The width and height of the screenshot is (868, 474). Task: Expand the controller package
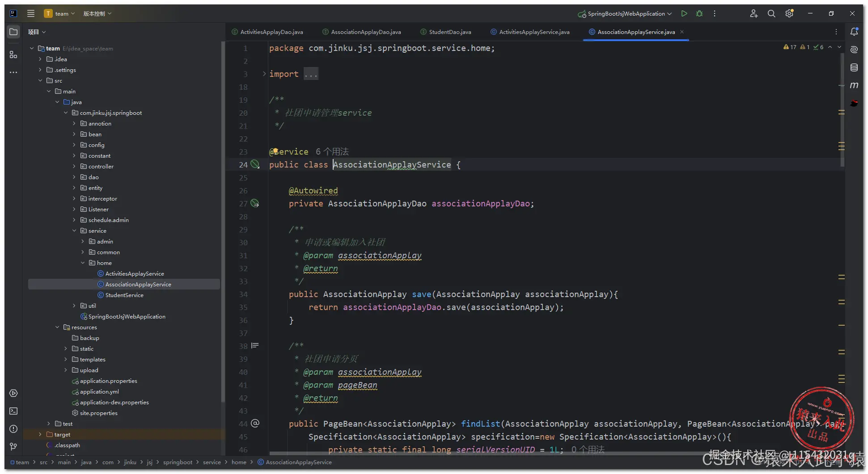[74, 166]
